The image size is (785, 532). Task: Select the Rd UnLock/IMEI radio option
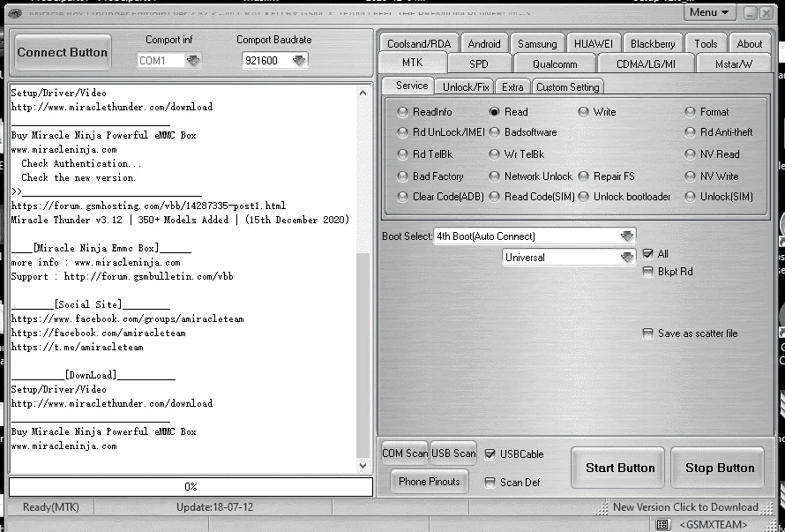[x=402, y=132]
